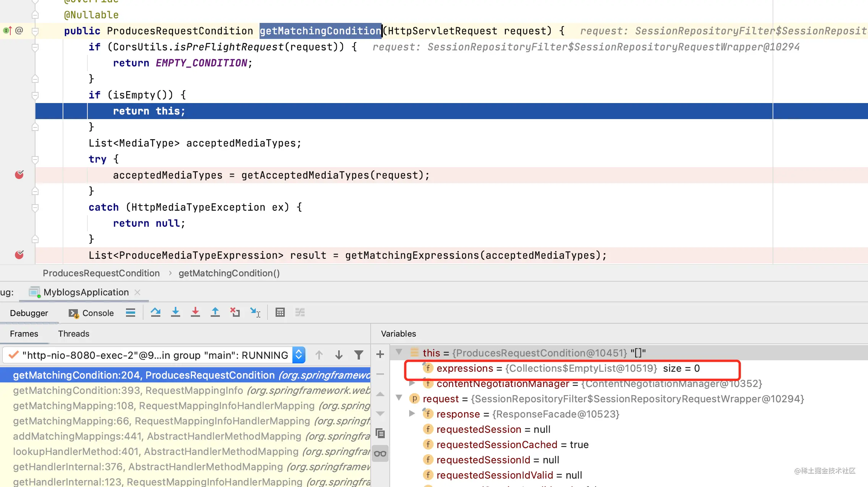The image size is (868, 487).
Task: Fold the try block in gutter
Action: pos(35,159)
